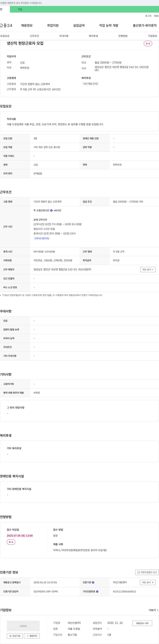
Task: Click the 주 소정근로시간 help icon
Action: click(51, 210)
